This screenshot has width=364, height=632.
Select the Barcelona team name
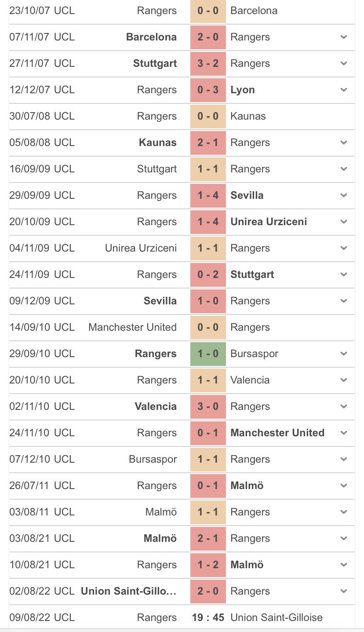click(x=254, y=11)
